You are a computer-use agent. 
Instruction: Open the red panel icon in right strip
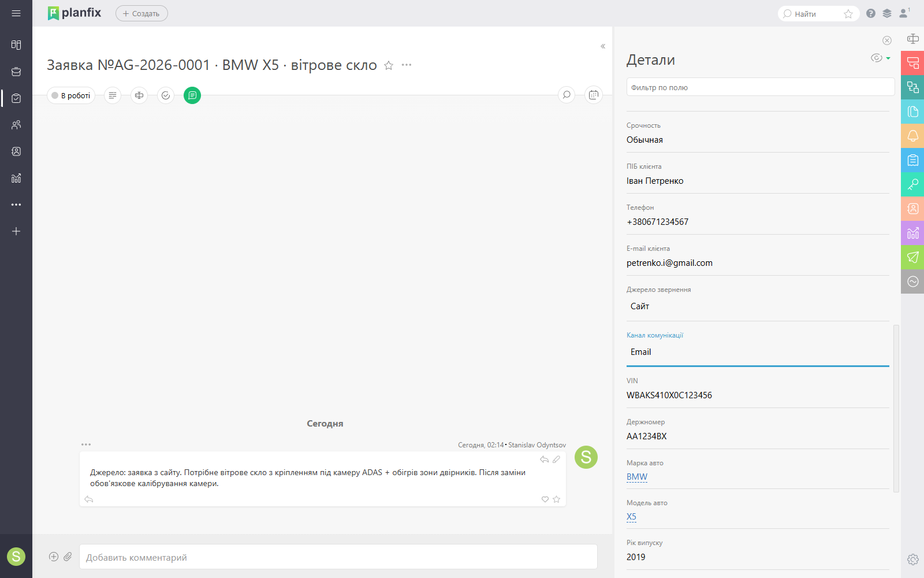pyautogui.click(x=912, y=63)
